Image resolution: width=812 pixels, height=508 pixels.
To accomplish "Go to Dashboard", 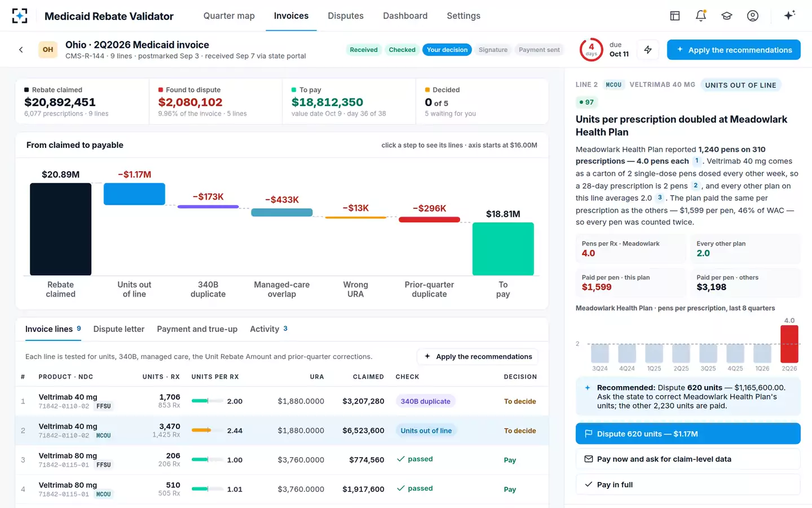I will [405, 16].
